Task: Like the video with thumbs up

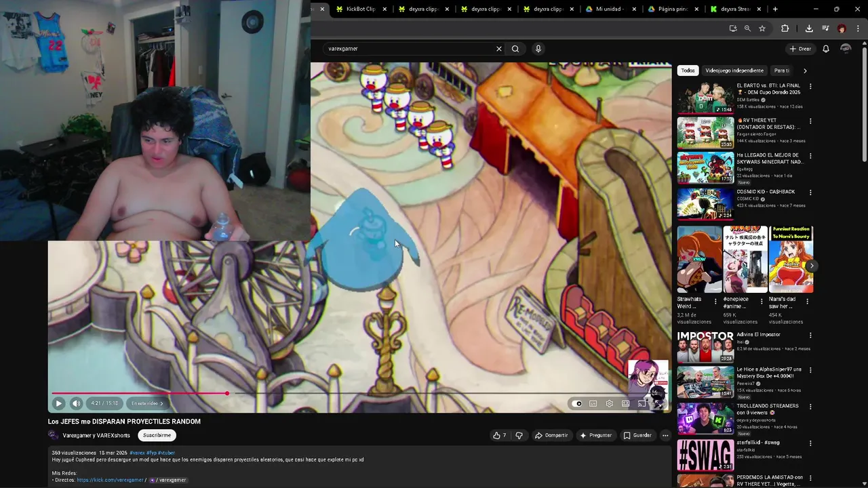Action: pos(500,435)
